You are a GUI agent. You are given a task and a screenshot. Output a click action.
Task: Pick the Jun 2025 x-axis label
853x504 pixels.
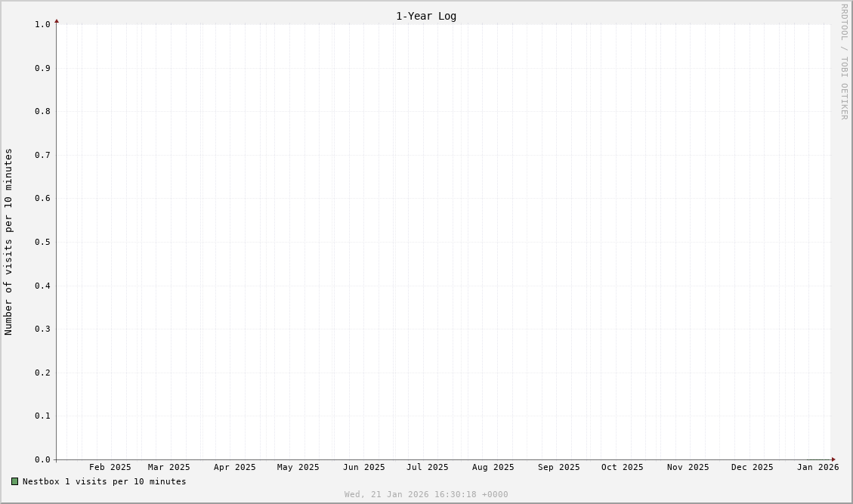363,467
